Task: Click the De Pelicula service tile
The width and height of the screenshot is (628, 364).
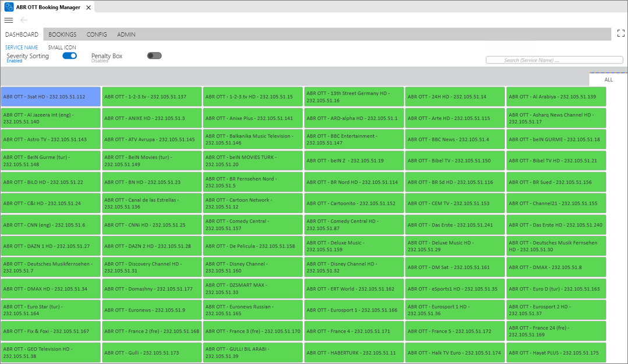Action: [253, 246]
